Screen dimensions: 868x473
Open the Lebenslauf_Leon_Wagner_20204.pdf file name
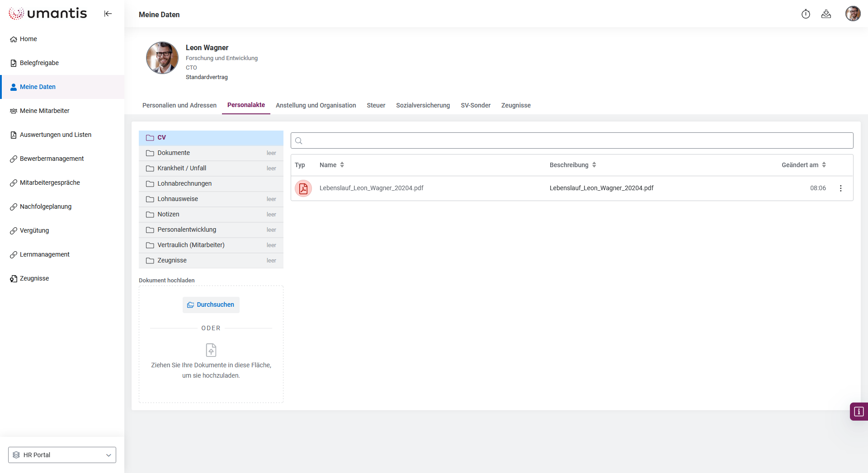(371, 188)
